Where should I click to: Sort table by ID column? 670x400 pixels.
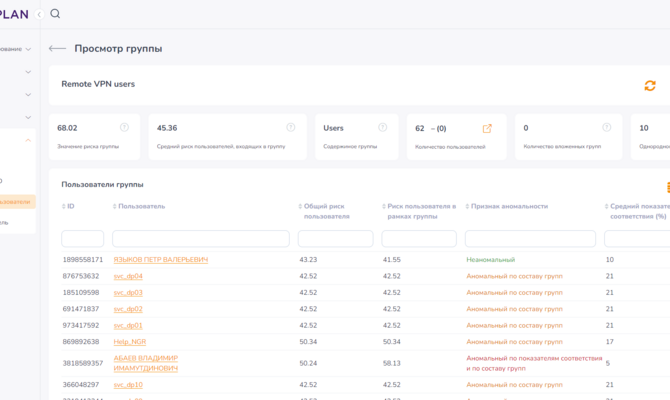(70, 206)
